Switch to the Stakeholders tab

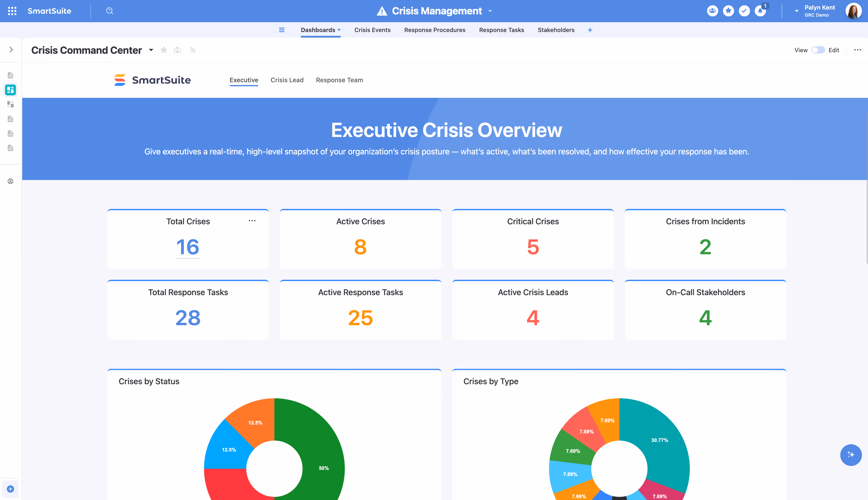pos(556,30)
